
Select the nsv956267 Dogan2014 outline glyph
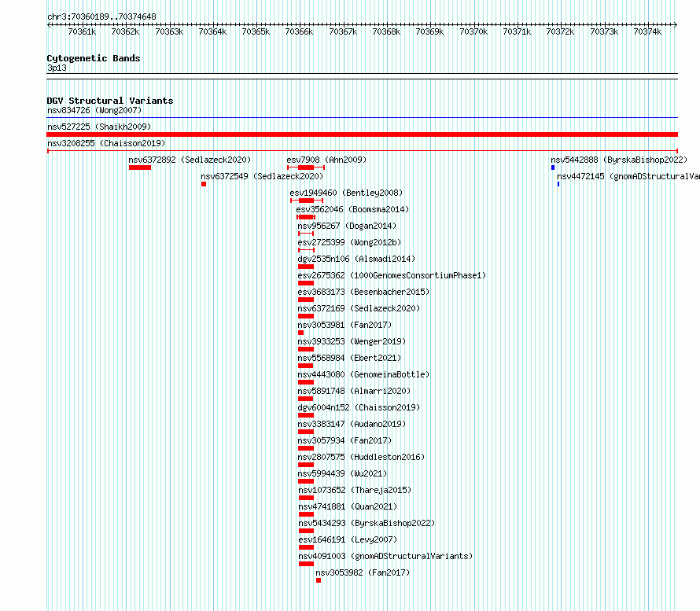coord(306,234)
